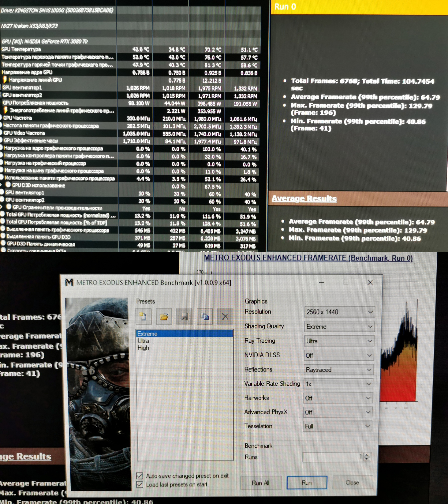448x504 pixels.
Task: Click the sensor icon beside 'GPU Ограничители производительности'
Action: [9, 207]
